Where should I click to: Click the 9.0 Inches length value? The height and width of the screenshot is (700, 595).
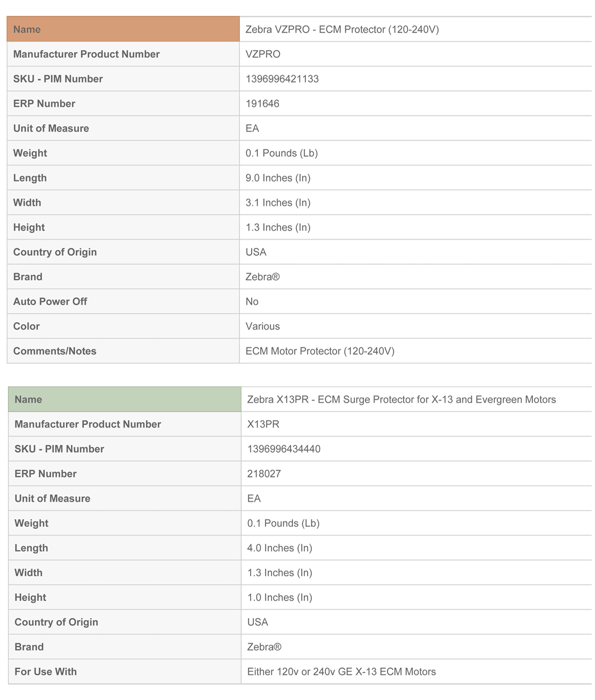278,178
